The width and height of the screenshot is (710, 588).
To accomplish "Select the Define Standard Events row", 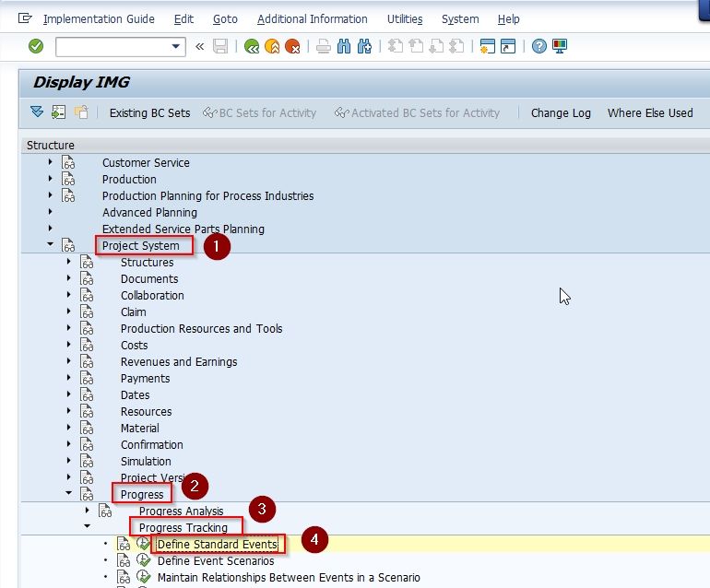I will pos(218,544).
